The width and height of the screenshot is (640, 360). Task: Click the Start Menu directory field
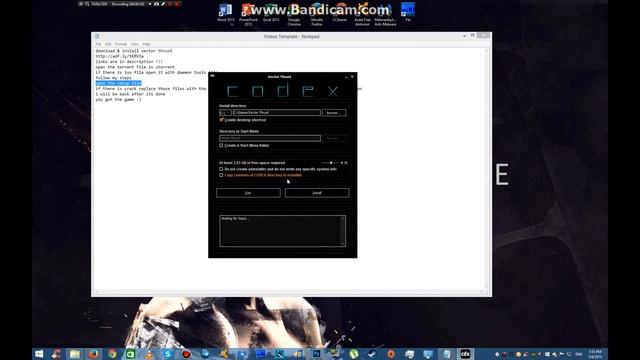(270, 138)
